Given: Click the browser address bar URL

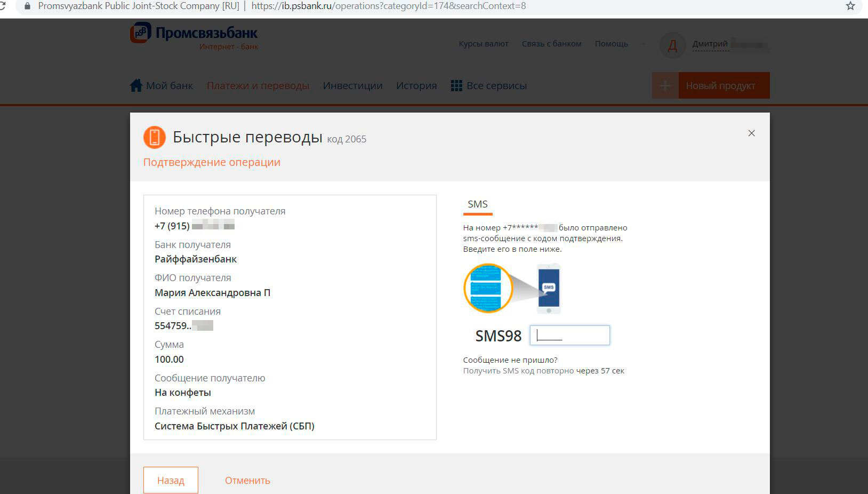Looking at the screenshot, I should pyautogui.click(x=388, y=6).
